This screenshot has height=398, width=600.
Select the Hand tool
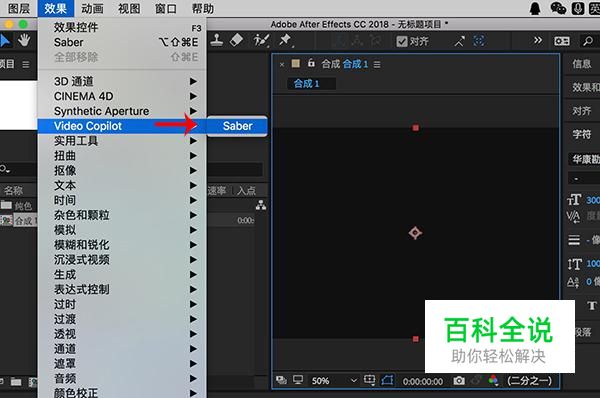[x=24, y=40]
